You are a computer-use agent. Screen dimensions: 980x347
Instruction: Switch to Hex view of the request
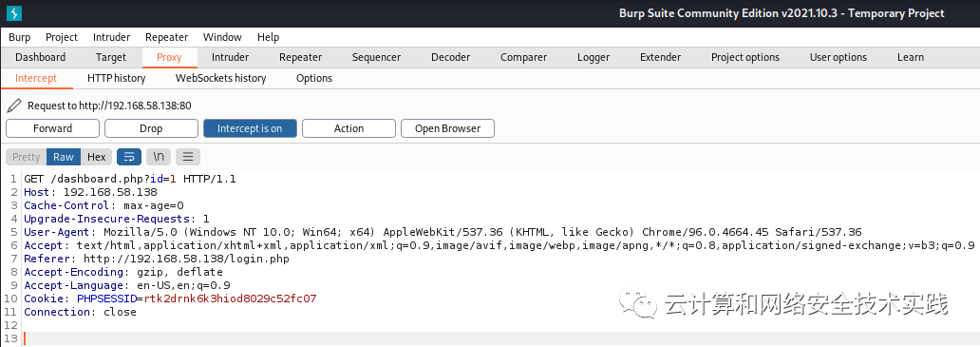coord(96,157)
